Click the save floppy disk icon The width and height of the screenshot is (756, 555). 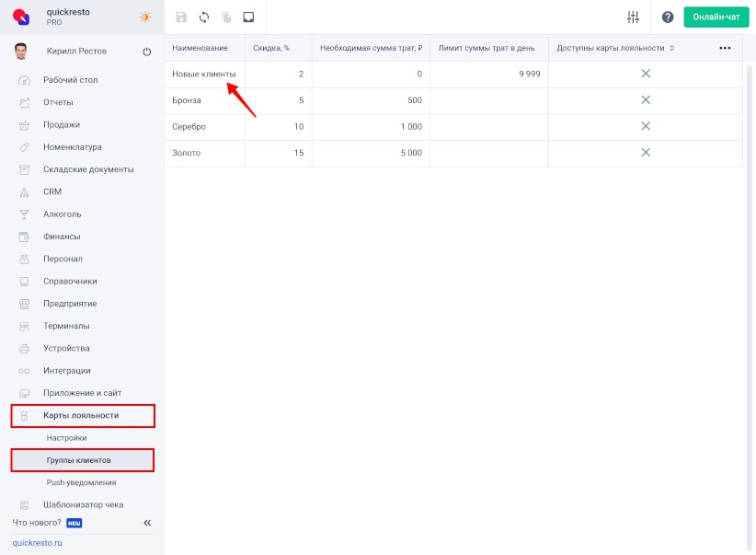181,17
